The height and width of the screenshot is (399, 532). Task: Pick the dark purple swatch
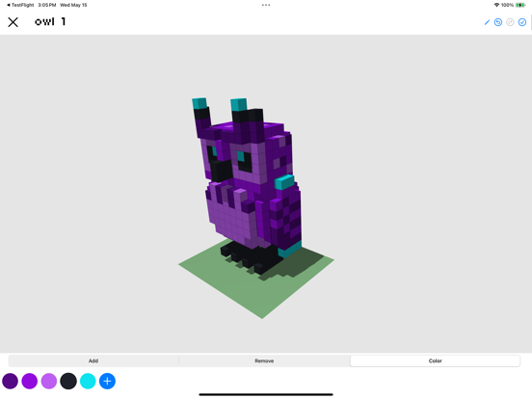tap(11, 381)
